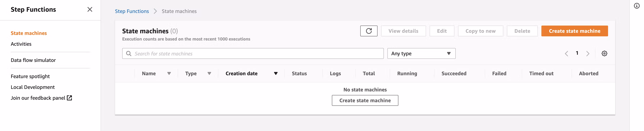Sort by Name column arrow
The width and height of the screenshot is (644, 131).
point(169,74)
